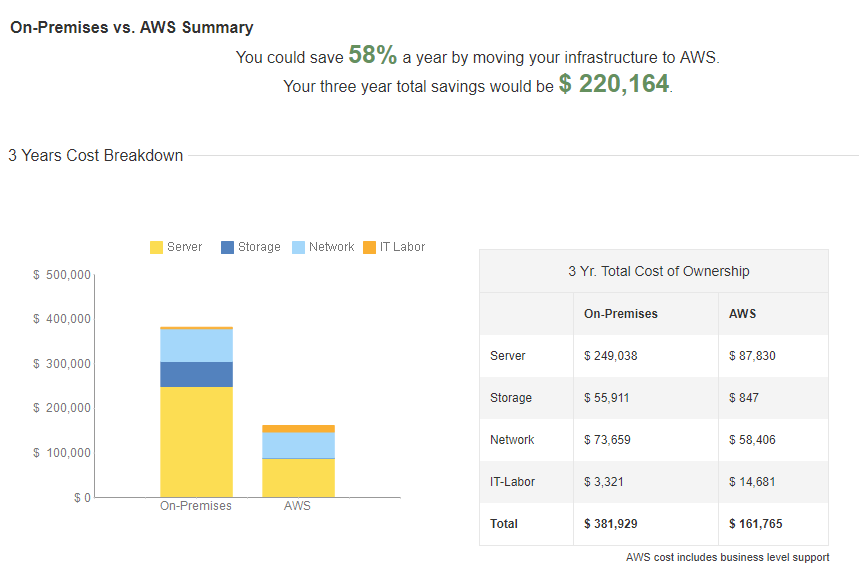Click the 58% savings figure
Screen dimensions: 859x581
(373, 55)
